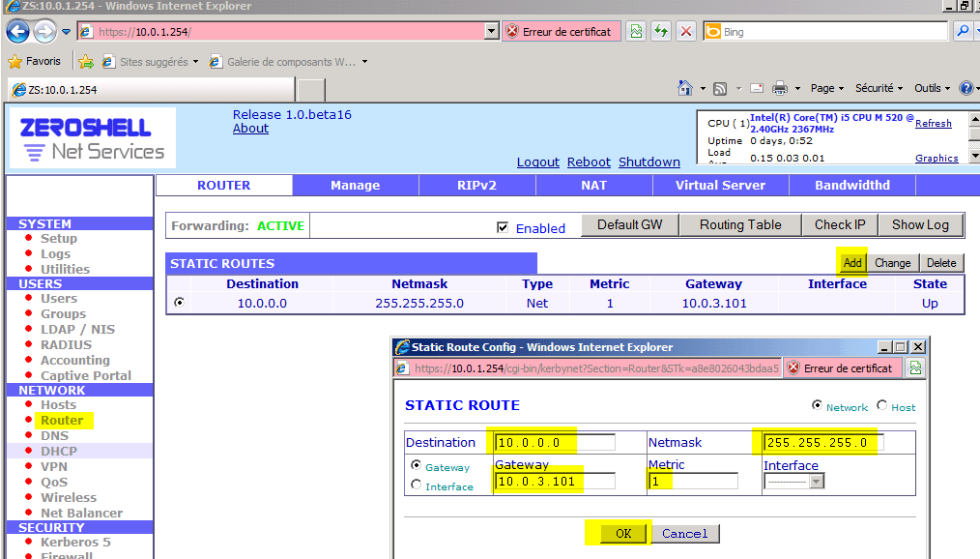Click the Shutdown link
The width and height of the screenshot is (980, 559).
[649, 162]
